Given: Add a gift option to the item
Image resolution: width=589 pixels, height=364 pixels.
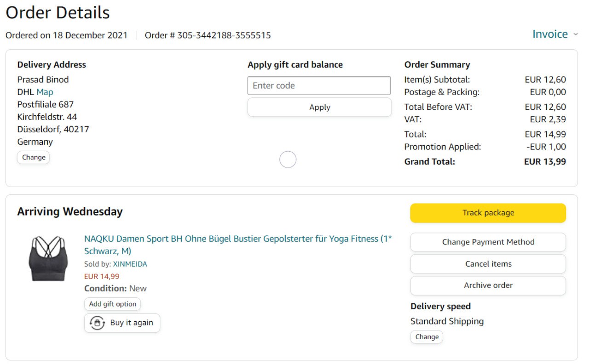Looking at the screenshot, I should coord(113,304).
